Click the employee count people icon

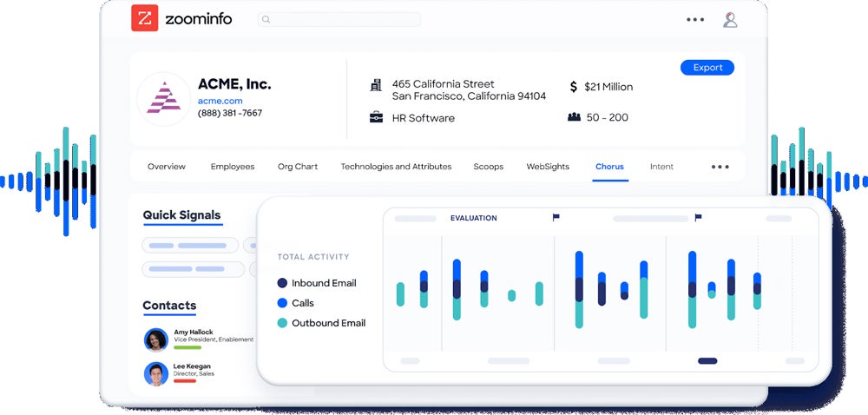click(574, 116)
